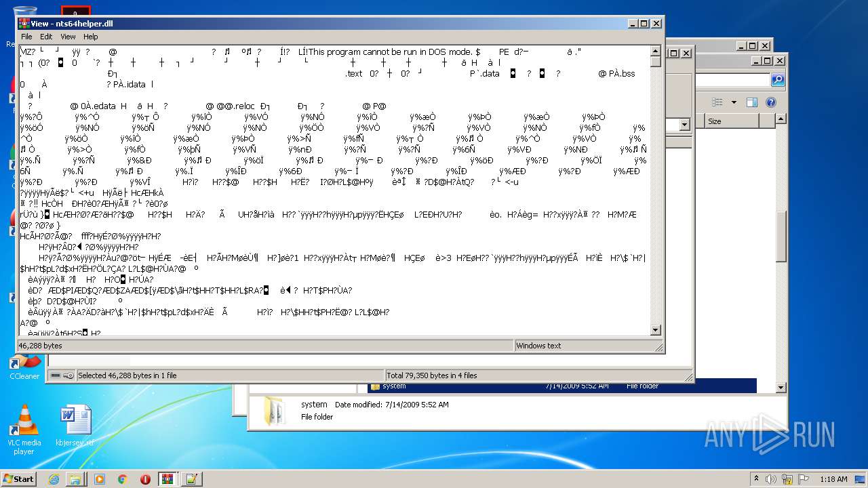Open the Edit menu in View window
Image resolution: width=868 pixels, height=488 pixels.
click(46, 37)
